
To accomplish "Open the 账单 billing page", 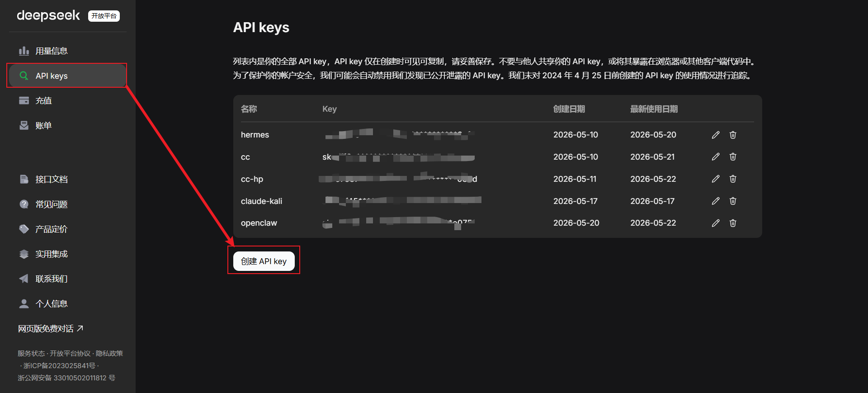I will coord(68,125).
